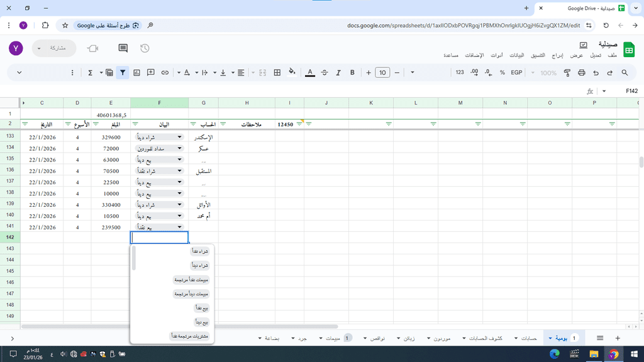The height and width of the screenshot is (362, 644).
Task: Click the print icon in toolbar
Action: click(582, 73)
